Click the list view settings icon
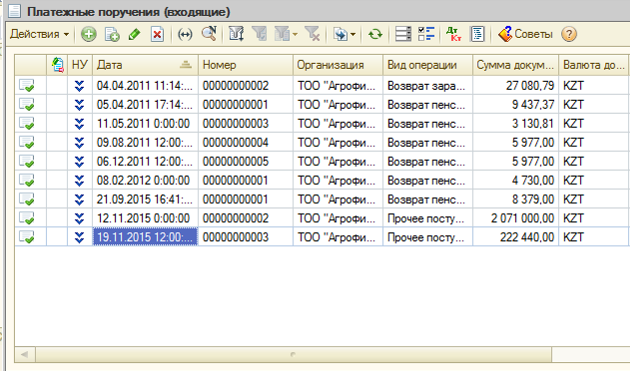Viewport: 630px width, 371px height. point(403,34)
